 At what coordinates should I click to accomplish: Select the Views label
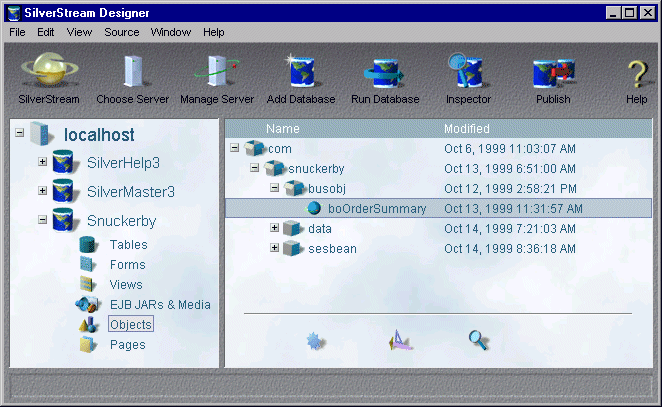126,285
